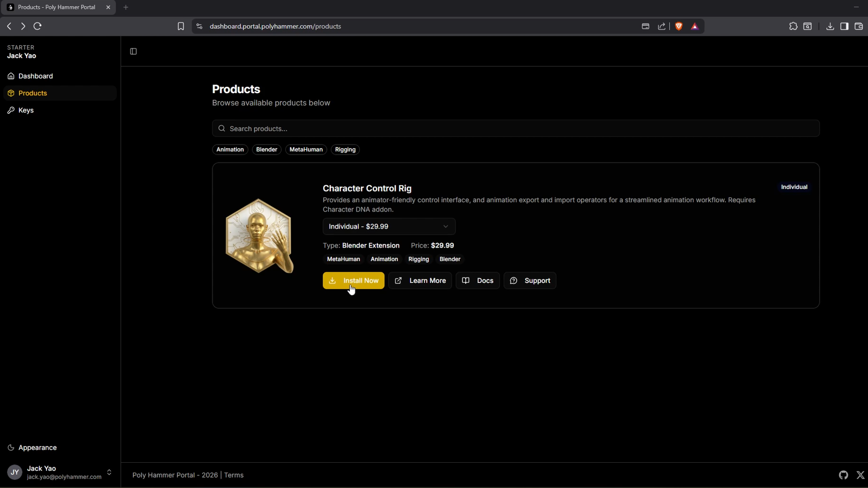Open the Learn More link button

(x=420, y=281)
